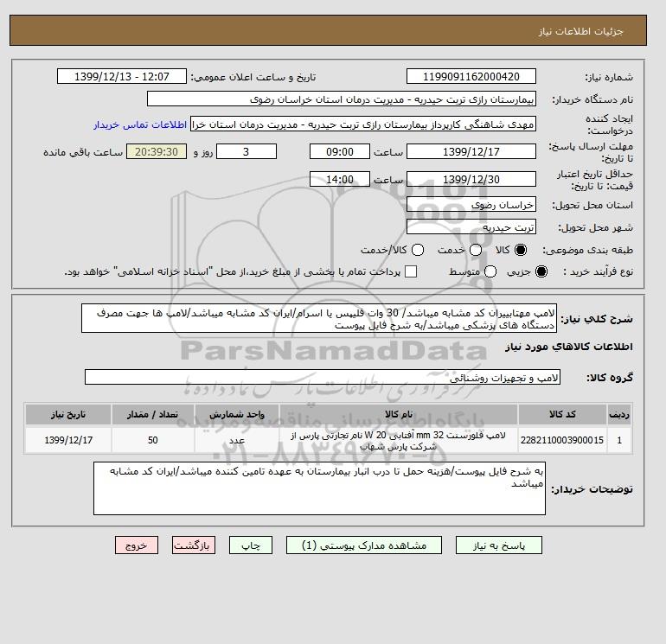Screen dimensions: 666x644
Task: Click the validity time 14:00 field
Action: click(340, 179)
